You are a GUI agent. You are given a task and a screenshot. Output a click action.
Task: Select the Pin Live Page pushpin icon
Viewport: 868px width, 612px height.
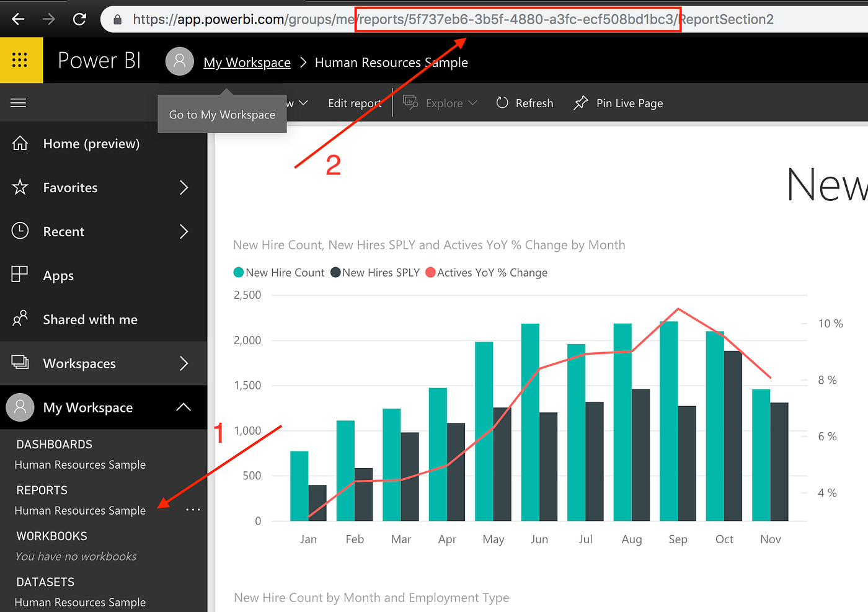tap(580, 102)
